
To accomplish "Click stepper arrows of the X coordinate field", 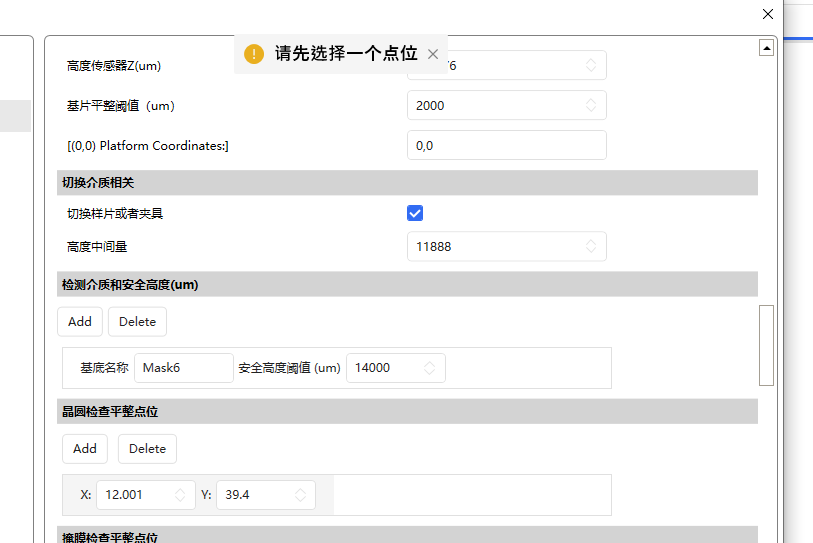I will pyautogui.click(x=181, y=495).
